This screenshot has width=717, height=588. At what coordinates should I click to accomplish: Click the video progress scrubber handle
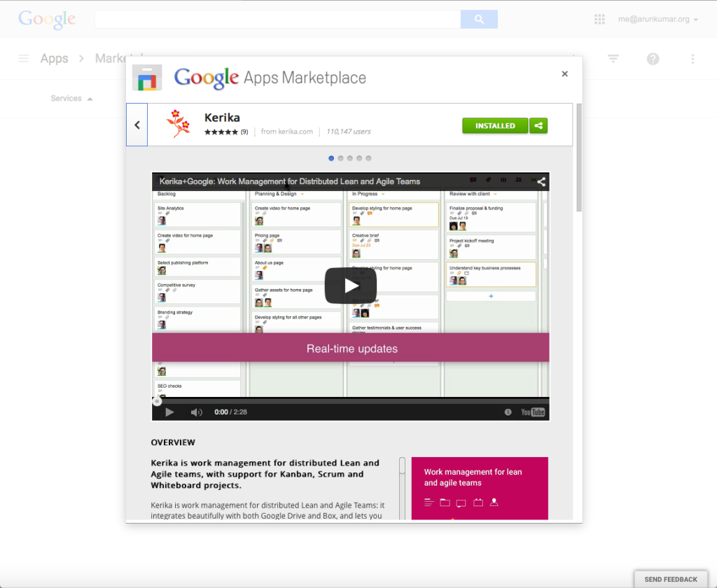pyautogui.click(x=157, y=401)
